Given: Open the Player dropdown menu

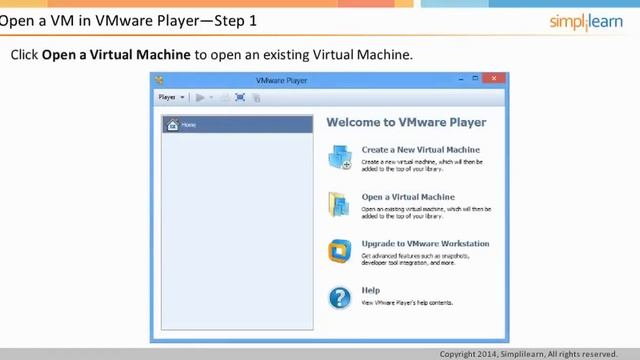Looking at the screenshot, I should [171, 97].
